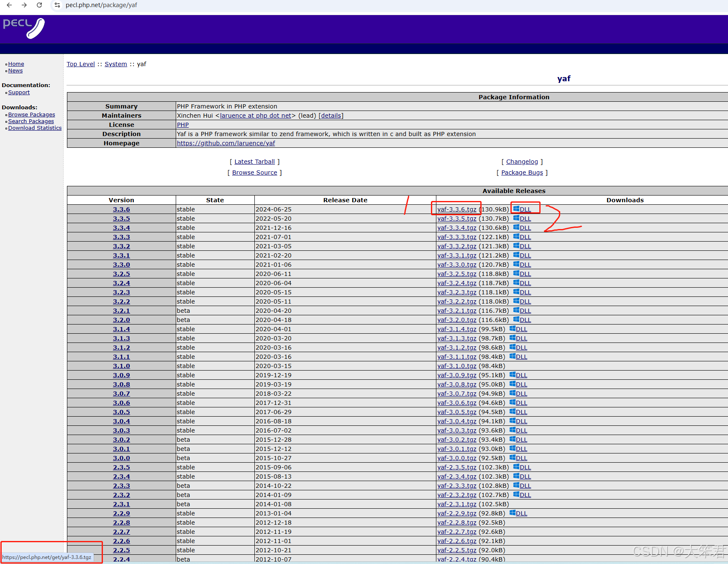The image size is (728, 564).
Task: Open Windows DLL icon for yaf-3.1.1
Action: [513, 356]
